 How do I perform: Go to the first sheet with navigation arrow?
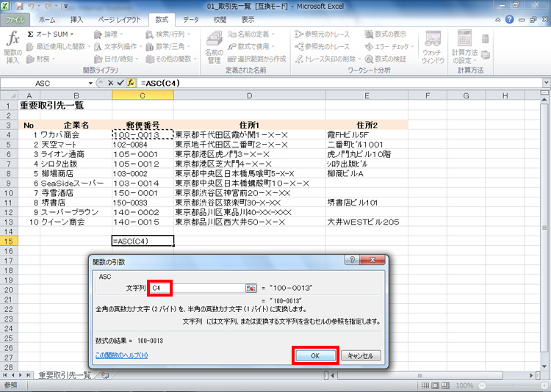[5, 375]
